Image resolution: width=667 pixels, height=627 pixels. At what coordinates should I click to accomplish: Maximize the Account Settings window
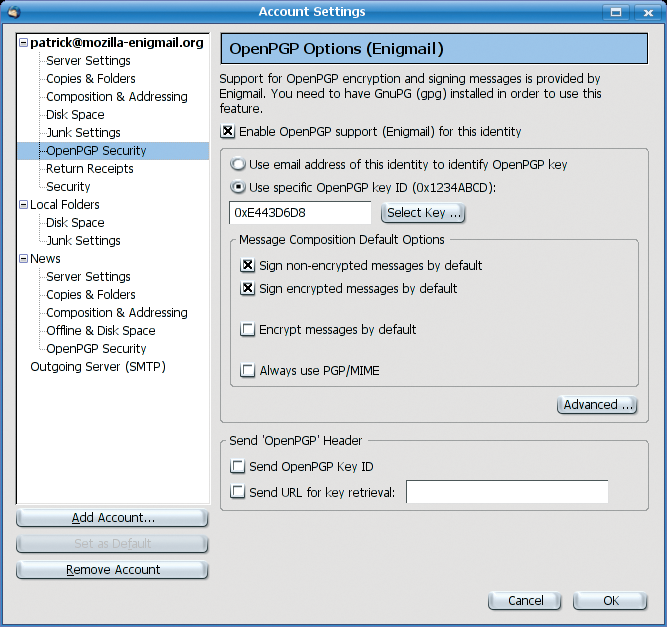(x=616, y=12)
